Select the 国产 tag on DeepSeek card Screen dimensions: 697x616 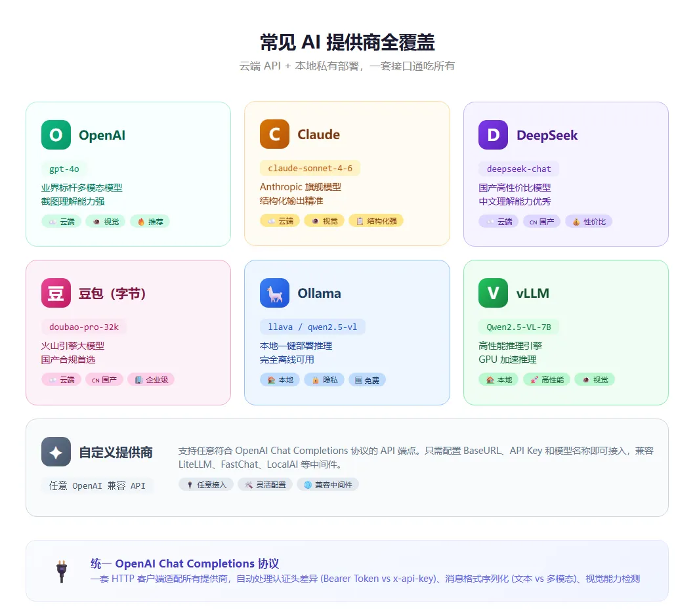point(542,221)
